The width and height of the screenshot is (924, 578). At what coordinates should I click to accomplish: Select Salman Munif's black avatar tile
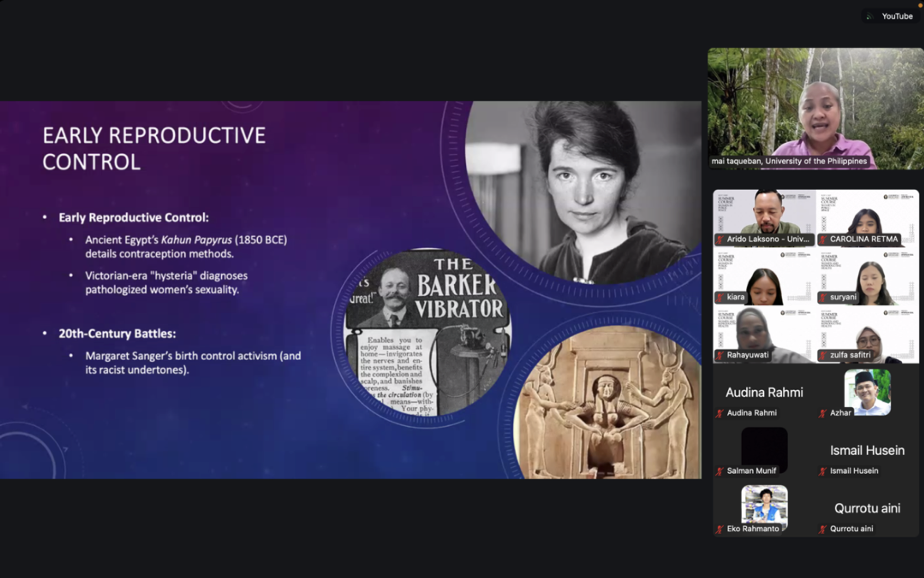(x=764, y=449)
